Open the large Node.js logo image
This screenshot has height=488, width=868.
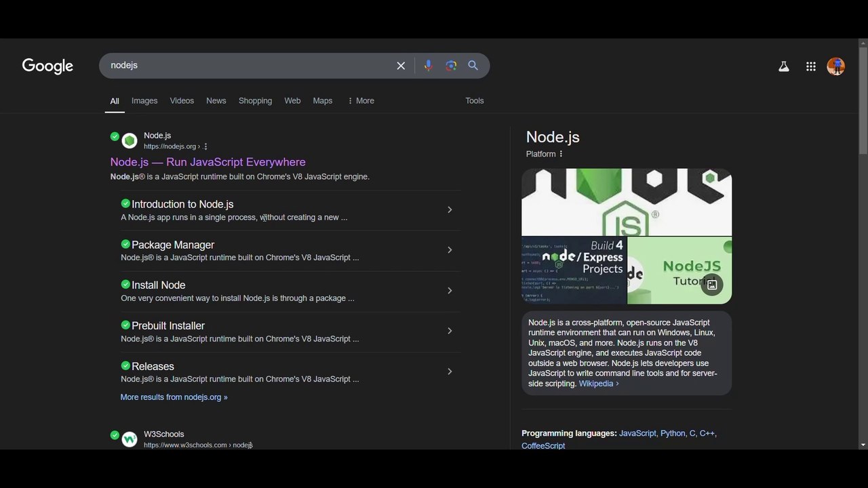[x=627, y=202]
